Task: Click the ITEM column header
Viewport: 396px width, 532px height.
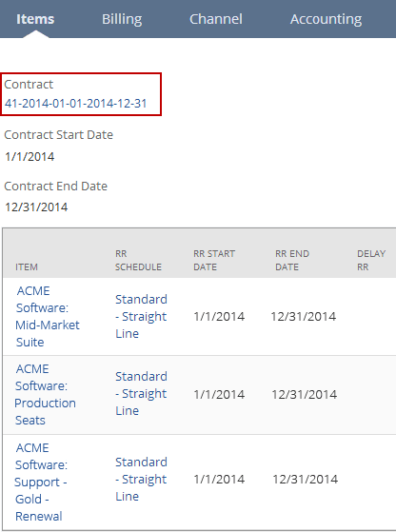Action: pyautogui.click(x=27, y=267)
